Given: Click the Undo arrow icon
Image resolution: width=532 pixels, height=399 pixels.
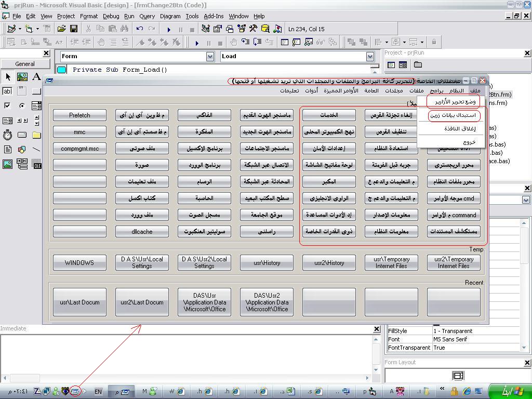Looking at the screenshot, I should tap(139, 29).
